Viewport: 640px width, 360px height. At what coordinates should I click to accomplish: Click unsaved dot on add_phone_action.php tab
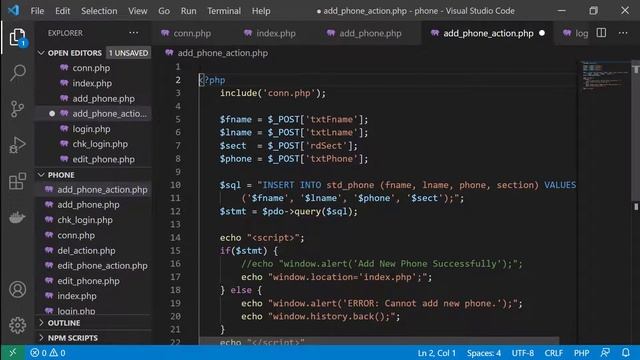click(542, 33)
